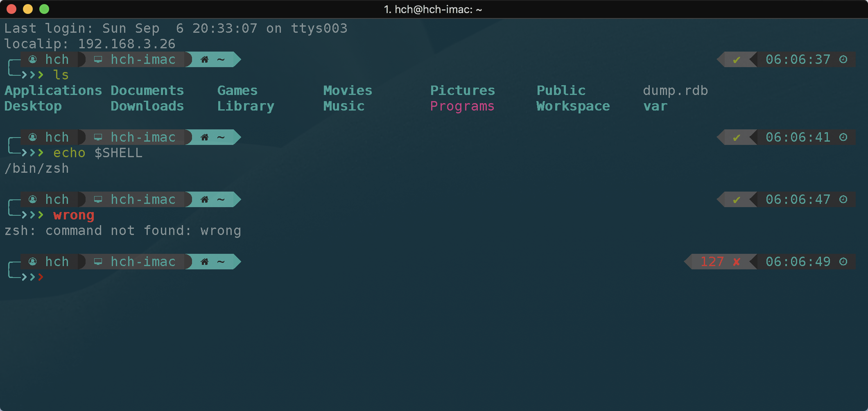
Task: Click the Music directory name
Action: click(x=344, y=106)
